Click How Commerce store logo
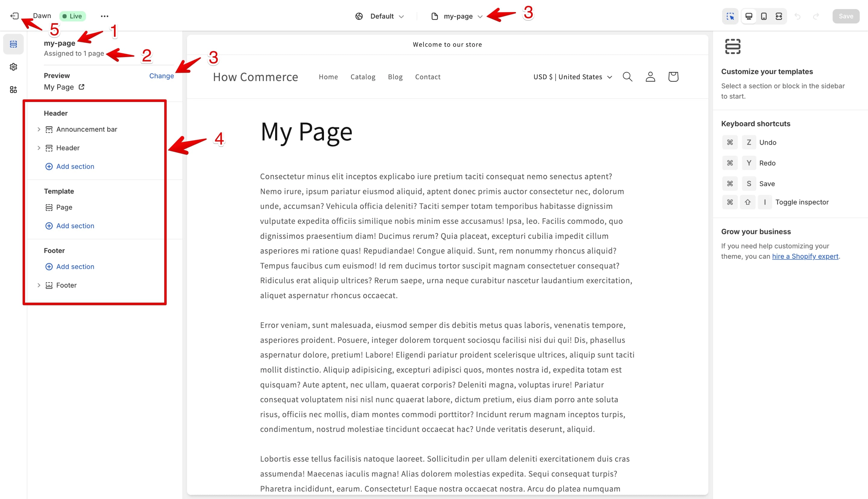This screenshot has width=868, height=499. 256,77
